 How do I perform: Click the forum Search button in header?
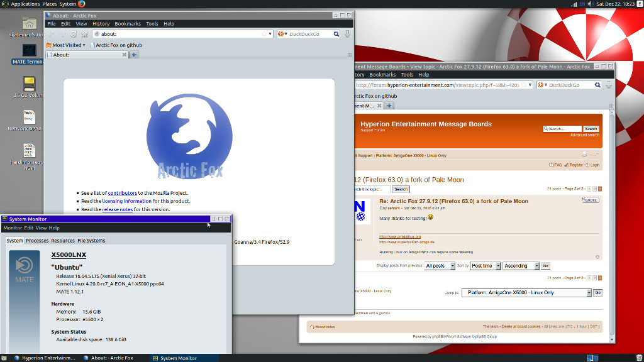pyautogui.click(x=591, y=128)
